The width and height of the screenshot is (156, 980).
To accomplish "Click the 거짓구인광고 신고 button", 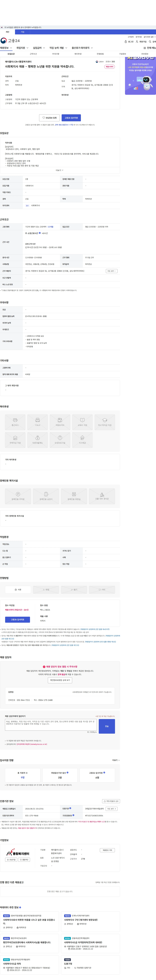I will tap(111, 801).
